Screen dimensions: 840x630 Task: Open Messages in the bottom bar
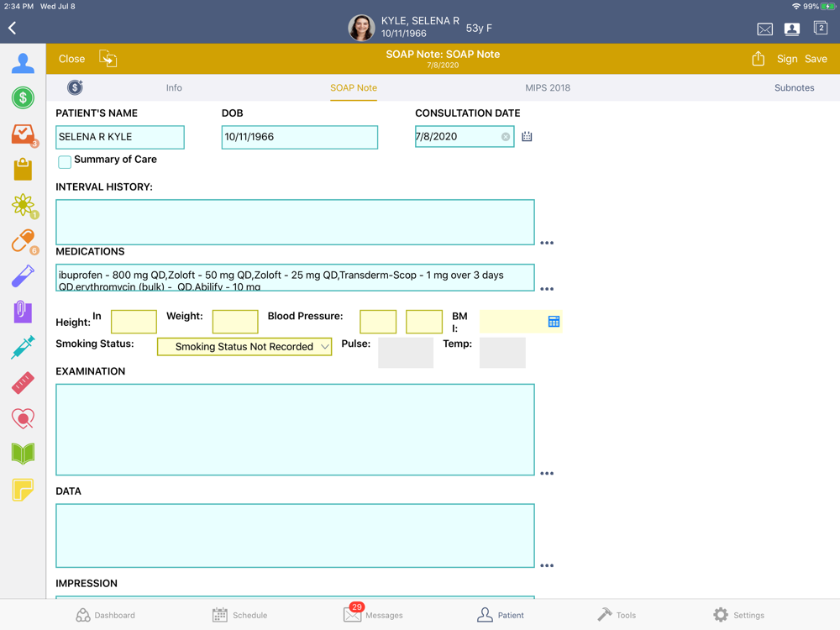point(373,615)
